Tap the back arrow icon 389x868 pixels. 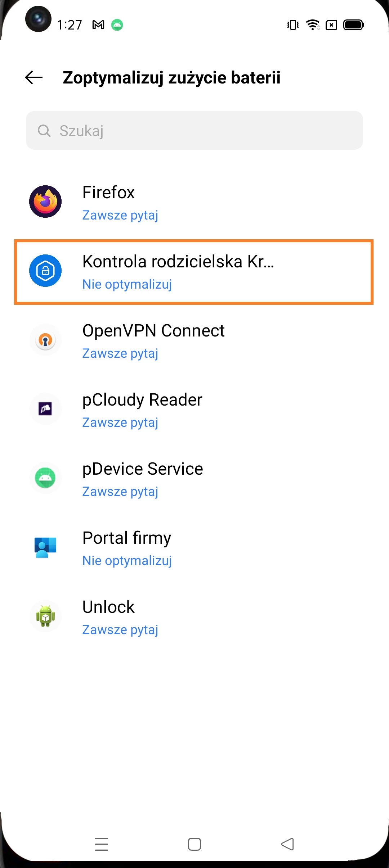[x=34, y=77]
